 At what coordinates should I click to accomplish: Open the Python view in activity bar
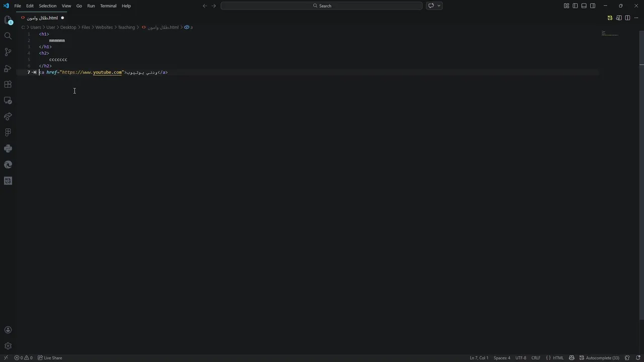click(x=8, y=148)
